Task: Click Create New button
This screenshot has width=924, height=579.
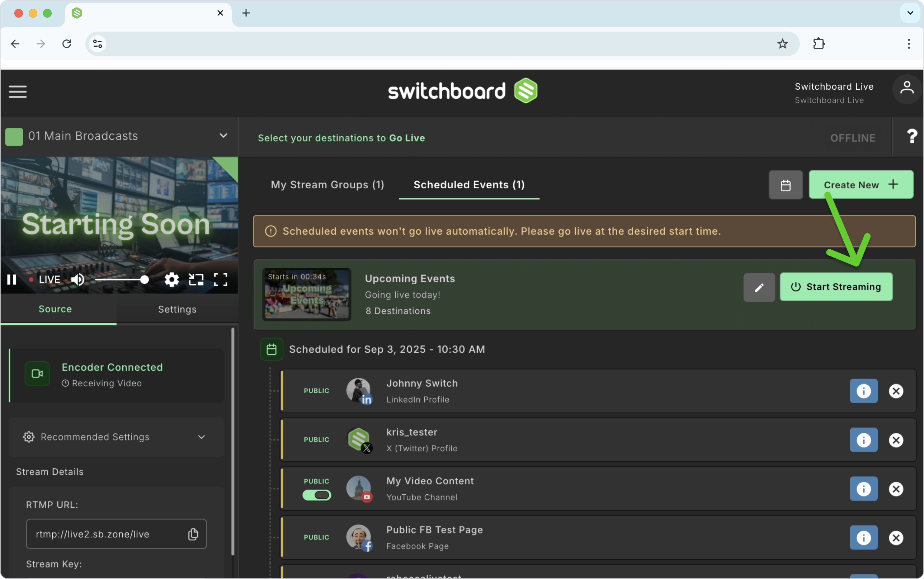Action: point(861,185)
